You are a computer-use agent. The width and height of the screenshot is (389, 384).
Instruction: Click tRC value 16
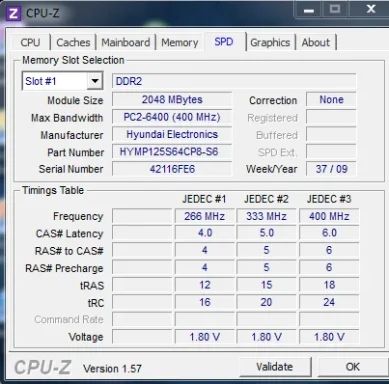click(x=205, y=302)
